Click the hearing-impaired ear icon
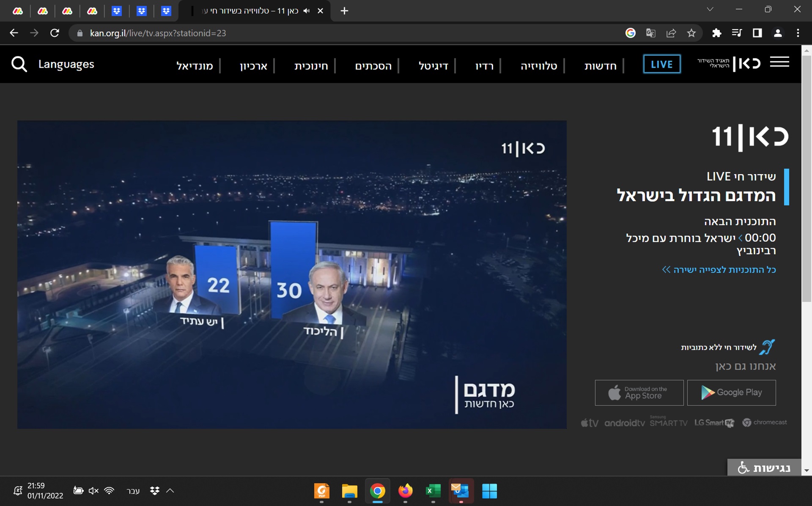The image size is (812, 506). 767,347
